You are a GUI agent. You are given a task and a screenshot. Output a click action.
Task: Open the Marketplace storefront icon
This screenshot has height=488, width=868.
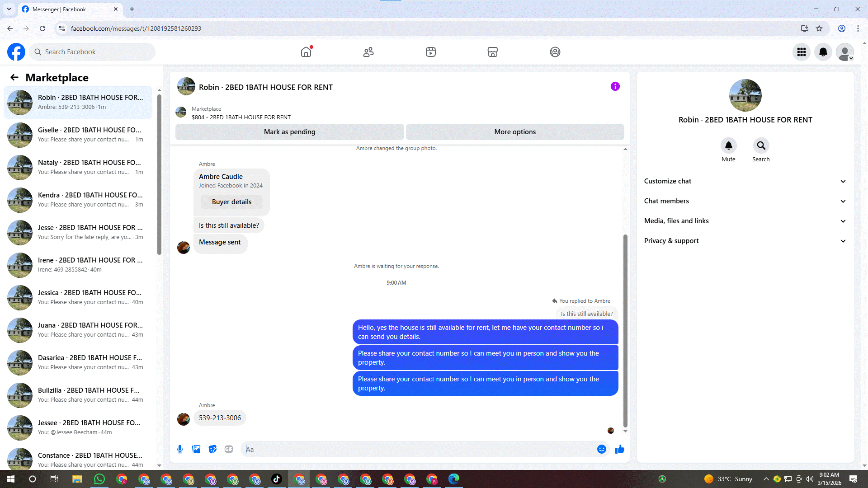pyautogui.click(x=493, y=52)
